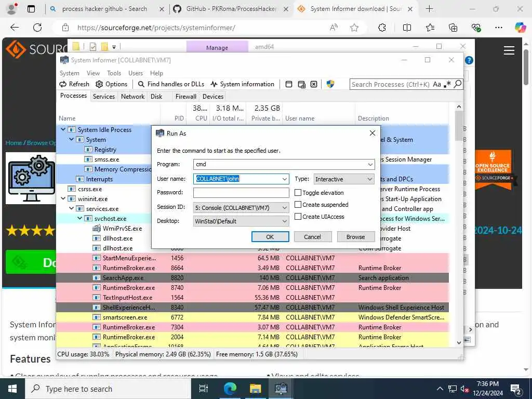Open System information graph icon
This screenshot has height=399, width=532.
pyautogui.click(x=243, y=84)
